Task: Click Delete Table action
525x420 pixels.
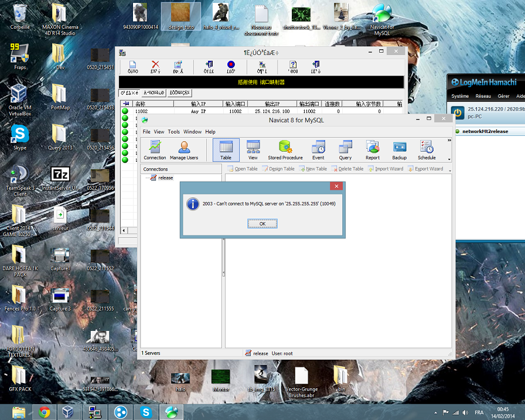Action: pyautogui.click(x=347, y=169)
